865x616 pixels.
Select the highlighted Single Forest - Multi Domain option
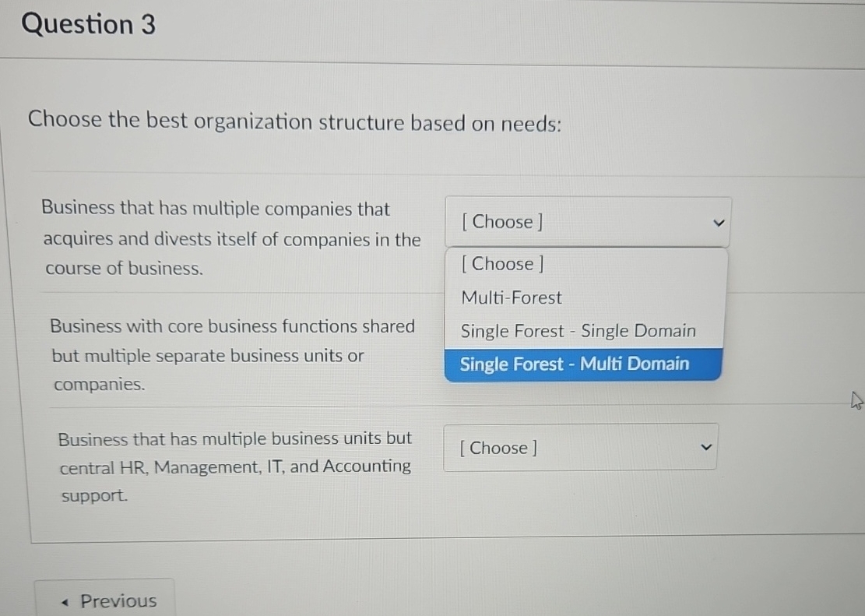(x=574, y=364)
